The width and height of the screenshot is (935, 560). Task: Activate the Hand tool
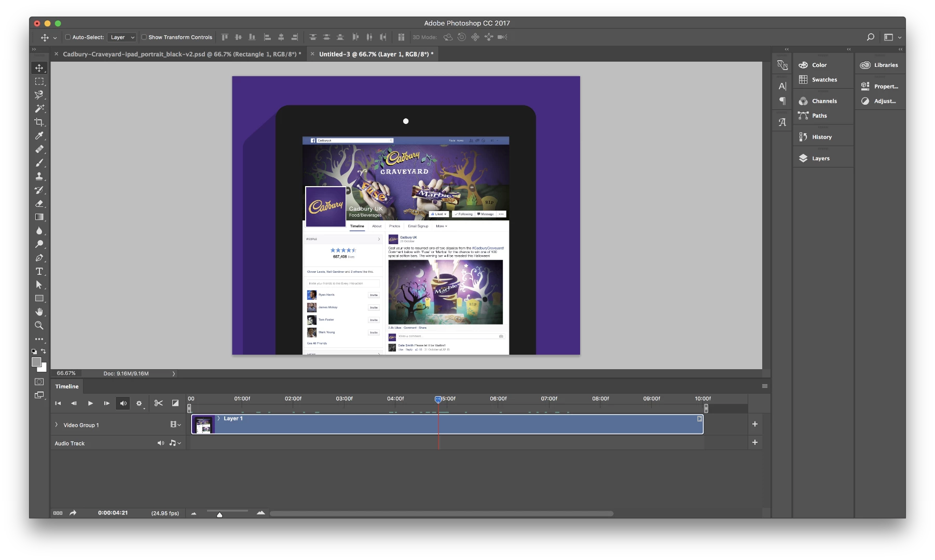[39, 312]
